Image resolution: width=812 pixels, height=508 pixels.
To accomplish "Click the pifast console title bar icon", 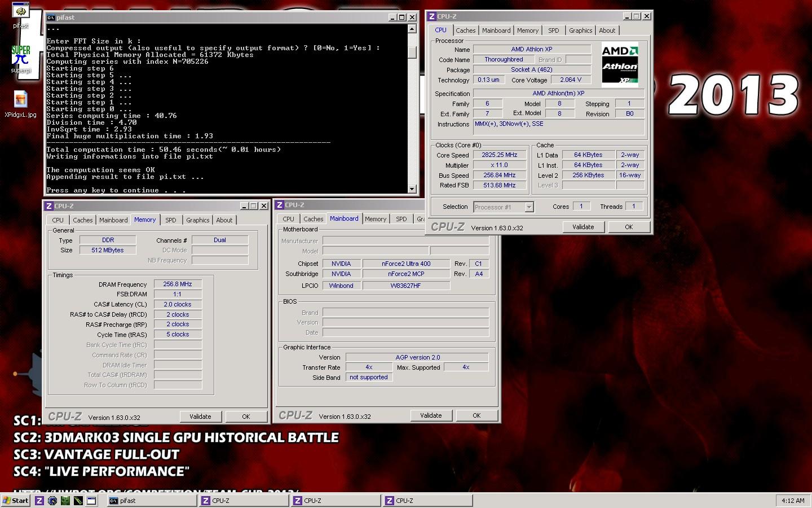I will tap(51, 17).
